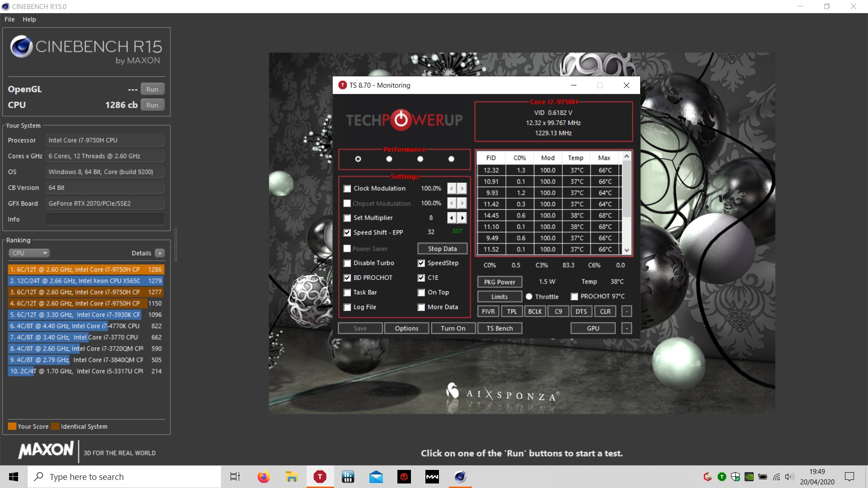Click the Windows Start button
The image size is (868, 488).
(x=14, y=477)
